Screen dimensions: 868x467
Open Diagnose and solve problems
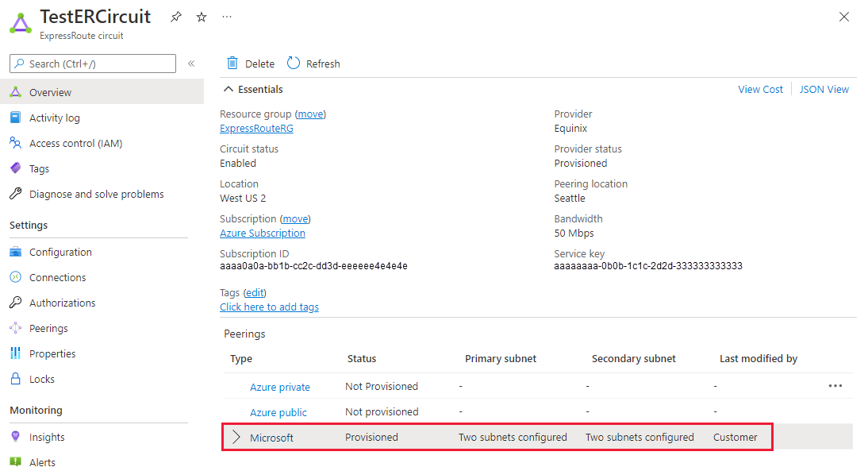pyautogui.click(x=97, y=193)
